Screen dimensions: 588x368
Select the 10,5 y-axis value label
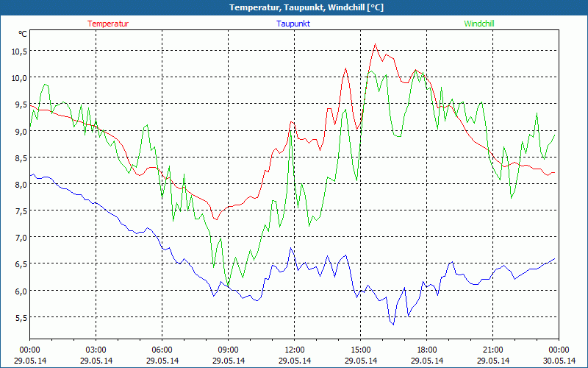tap(19, 51)
